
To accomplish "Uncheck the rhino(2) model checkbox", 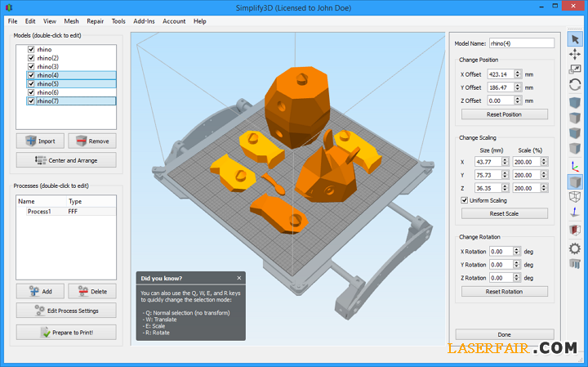I will click(x=31, y=58).
